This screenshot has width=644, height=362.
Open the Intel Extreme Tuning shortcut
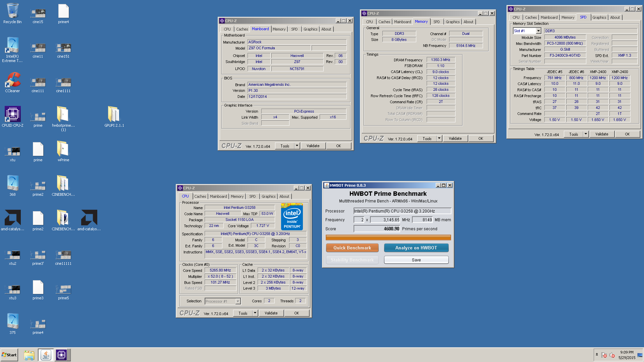coord(12,50)
